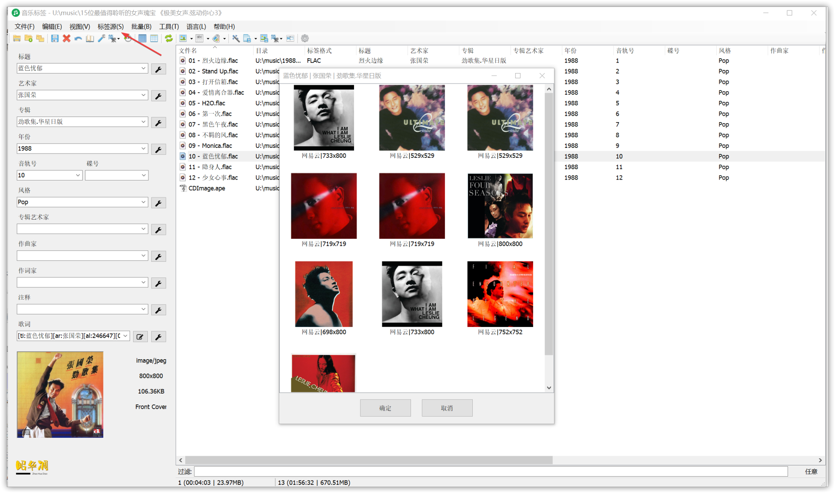Click the open book toolbar icon
Screen dimensions: 835x504
90,38
